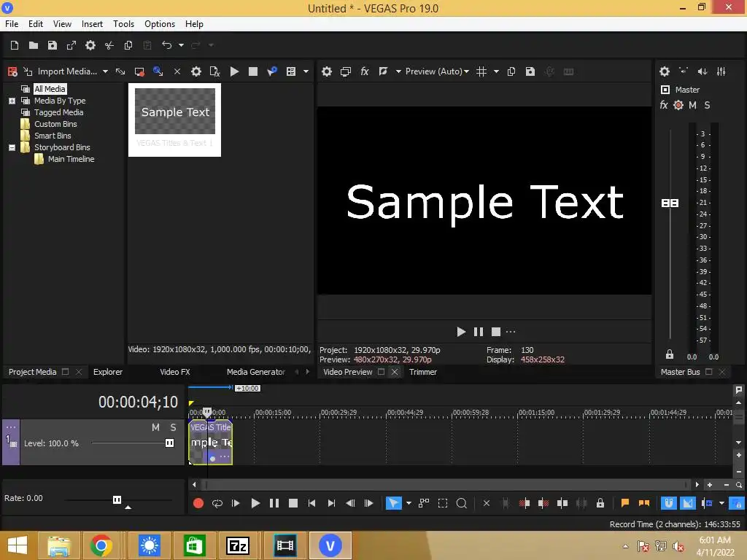Solo the Master bus
The width and height of the screenshot is (747, 560).
tap(707, 105)
